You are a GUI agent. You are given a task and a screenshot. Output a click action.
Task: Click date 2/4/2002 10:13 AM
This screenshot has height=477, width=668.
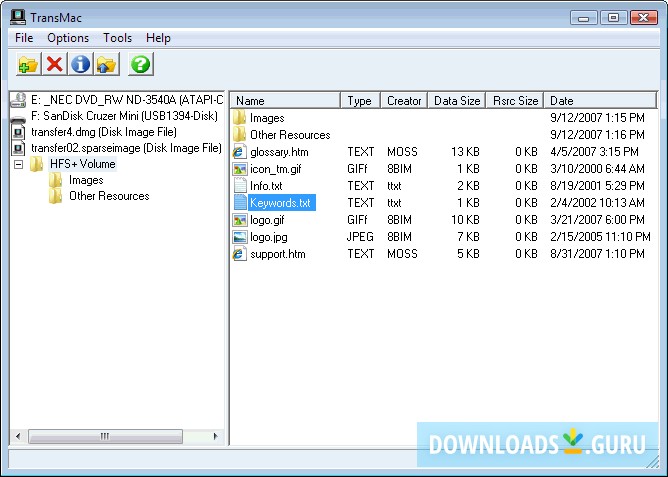click(x=597, y=203)
